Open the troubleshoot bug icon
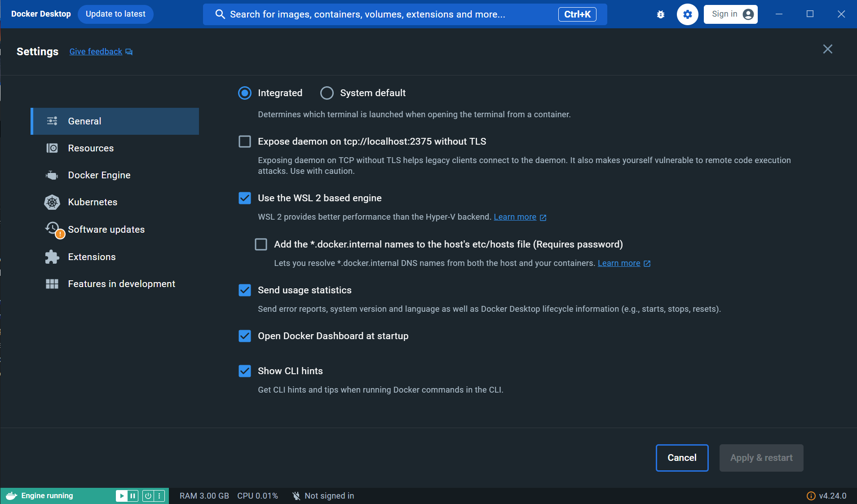 (x=660, y=14)
